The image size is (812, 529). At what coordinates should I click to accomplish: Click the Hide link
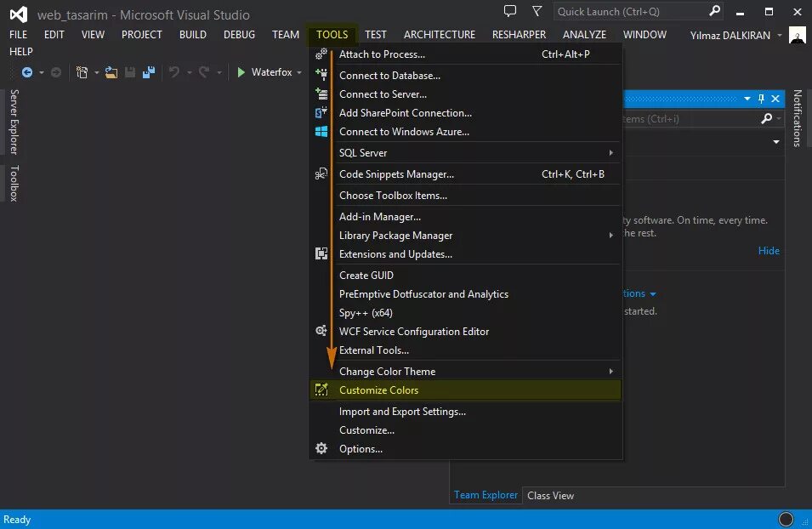(769, 251)
